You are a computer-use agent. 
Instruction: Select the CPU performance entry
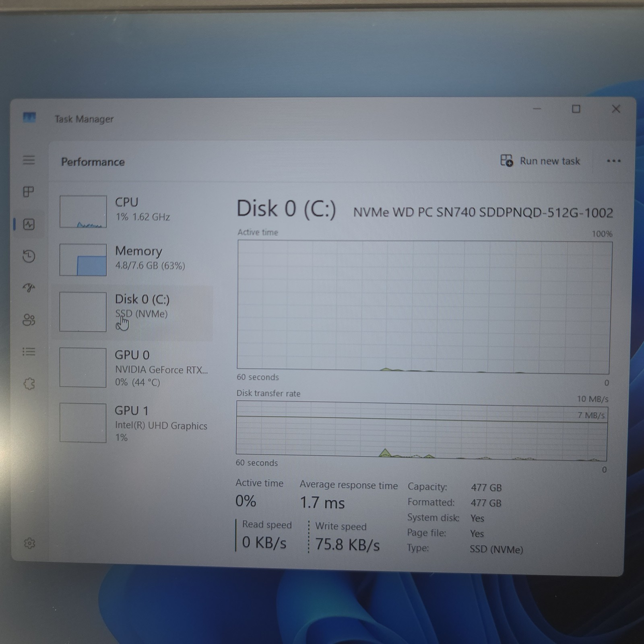coord(133,211)
